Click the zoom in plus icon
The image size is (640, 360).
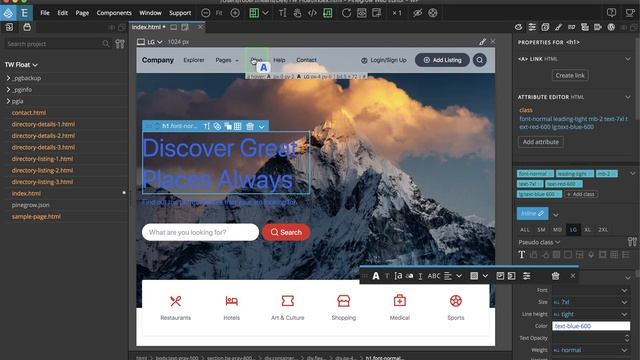coord(235,13)
